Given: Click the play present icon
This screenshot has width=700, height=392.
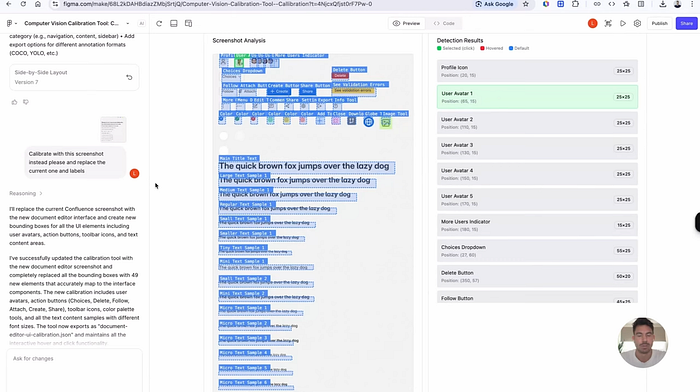Looking at the screenshot, I should [x=623, y=23].
